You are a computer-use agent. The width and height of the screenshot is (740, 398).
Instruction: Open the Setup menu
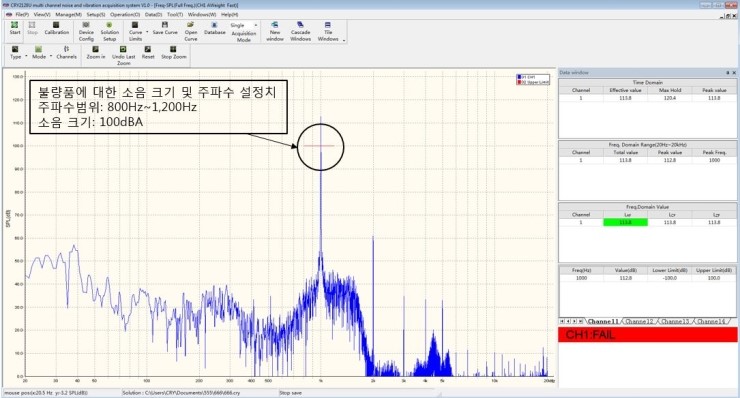point(96,15)
